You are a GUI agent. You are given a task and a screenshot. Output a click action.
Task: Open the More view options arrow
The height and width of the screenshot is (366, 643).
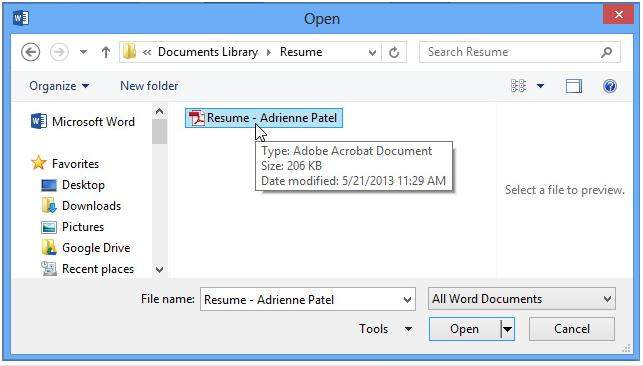click(540, 86)
